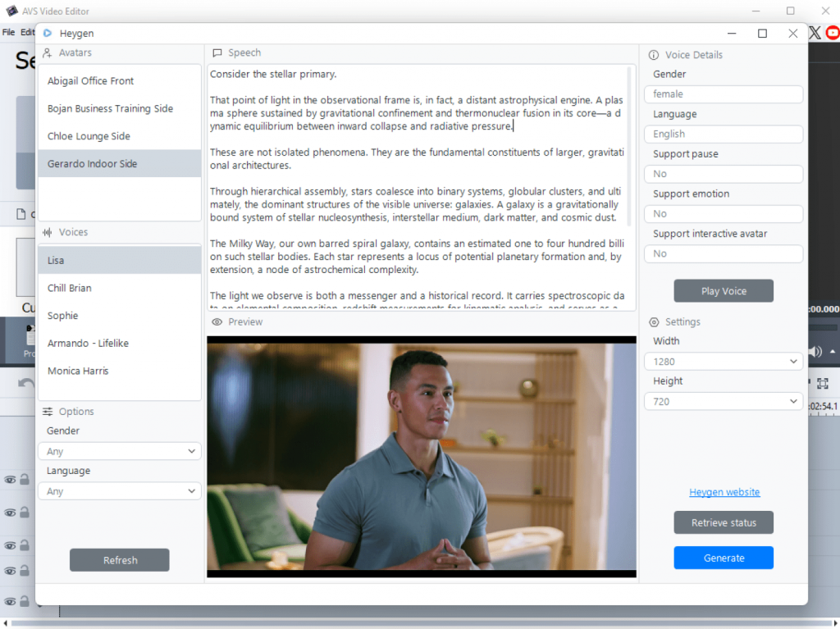
Task: Select the Gerardo Indoor Side avatar
Action: [x=120, y=163]
